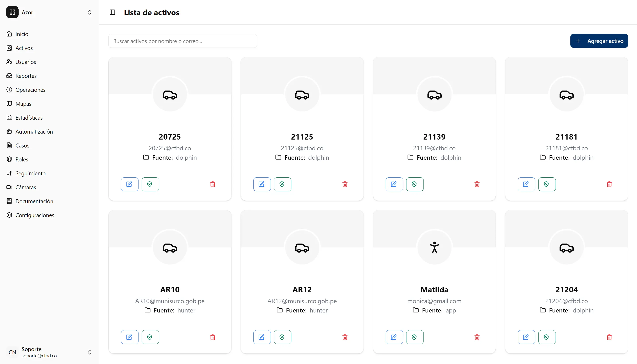Open location pin for asset Matilda
Screen dimensions: 637x364
coord(414,337)
